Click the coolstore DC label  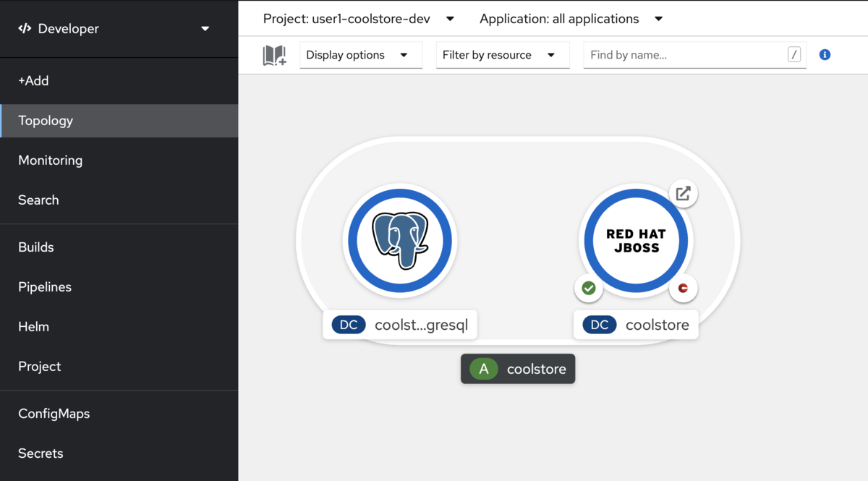[x=636, y=325]
